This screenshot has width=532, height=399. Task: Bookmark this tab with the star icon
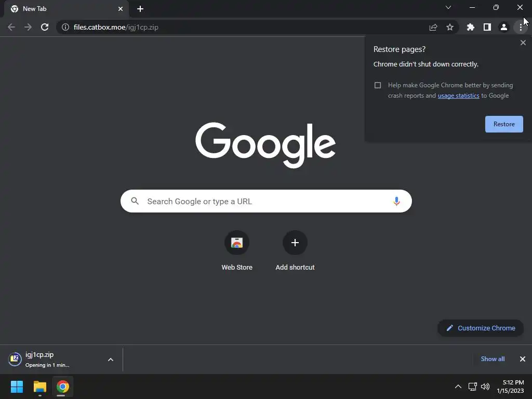coord(450,27)
